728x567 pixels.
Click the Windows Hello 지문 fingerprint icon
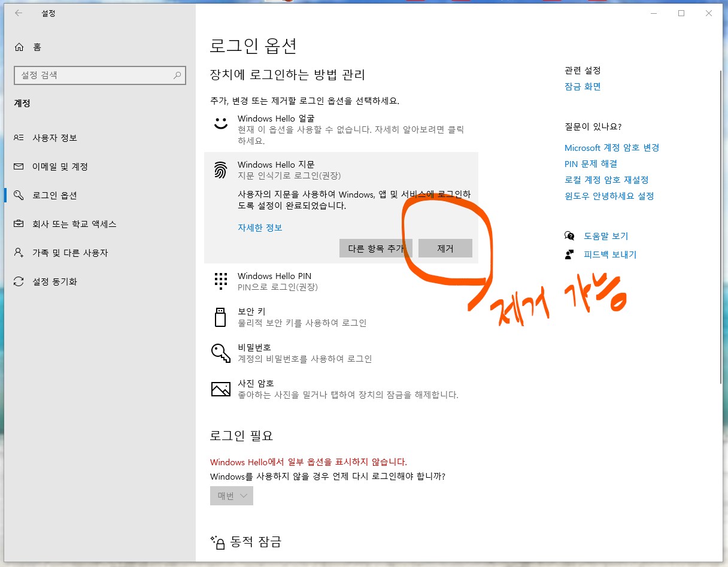tap(221, 170)
